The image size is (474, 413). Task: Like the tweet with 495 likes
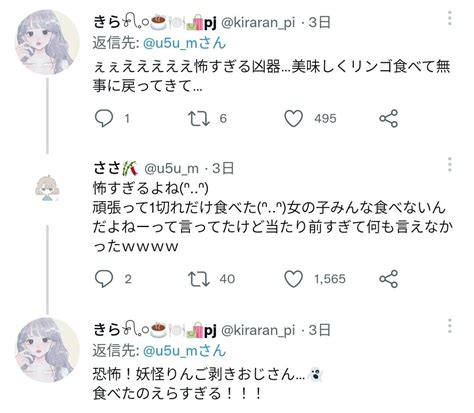(293, 118)
